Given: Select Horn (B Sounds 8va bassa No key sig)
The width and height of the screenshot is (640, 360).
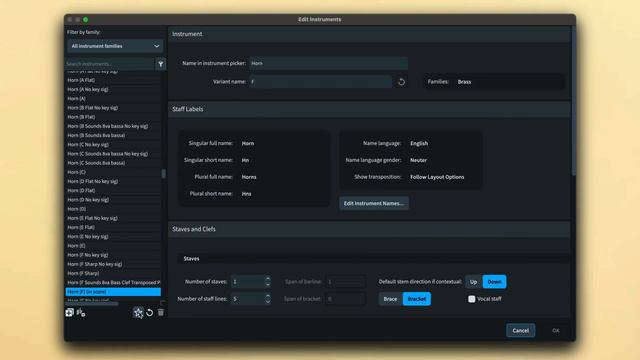Looking at the screenshot, I should pyautogui.click(x=113, y=126).
